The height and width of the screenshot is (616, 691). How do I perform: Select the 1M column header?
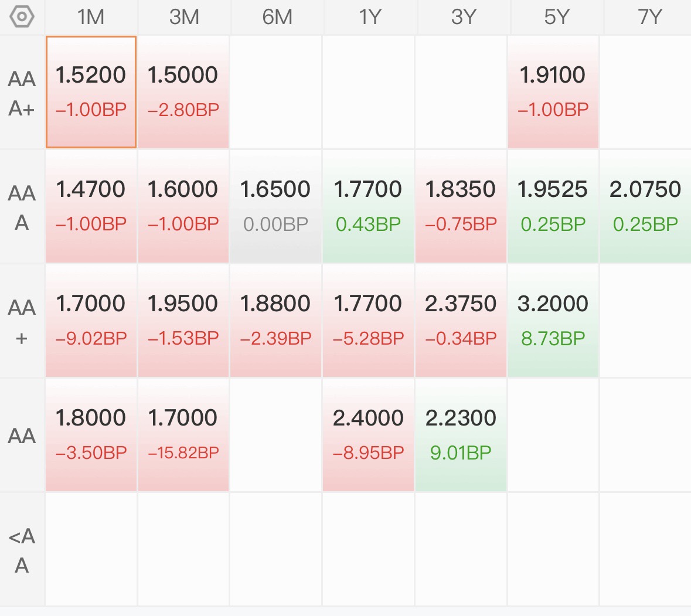click(91, 17)
